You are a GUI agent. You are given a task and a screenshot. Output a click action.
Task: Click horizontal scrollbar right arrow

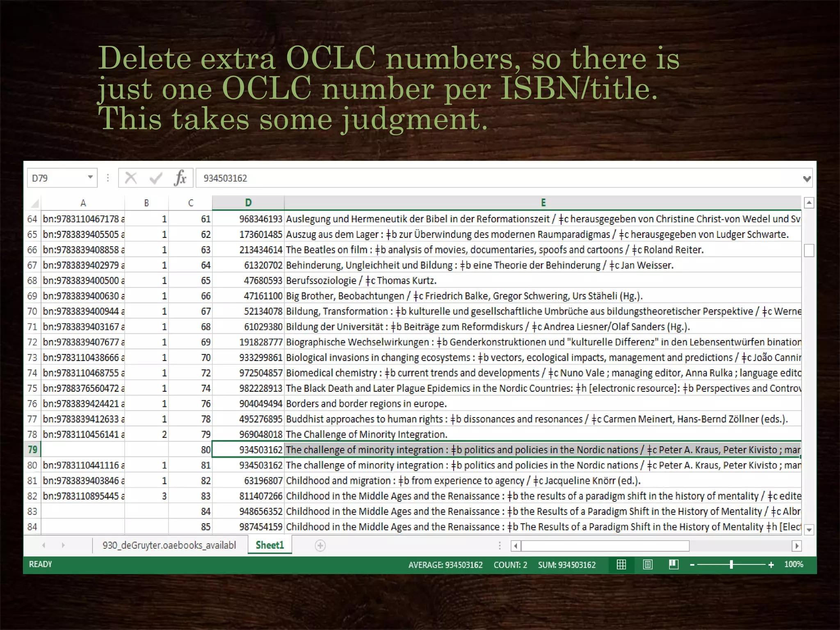797,546
